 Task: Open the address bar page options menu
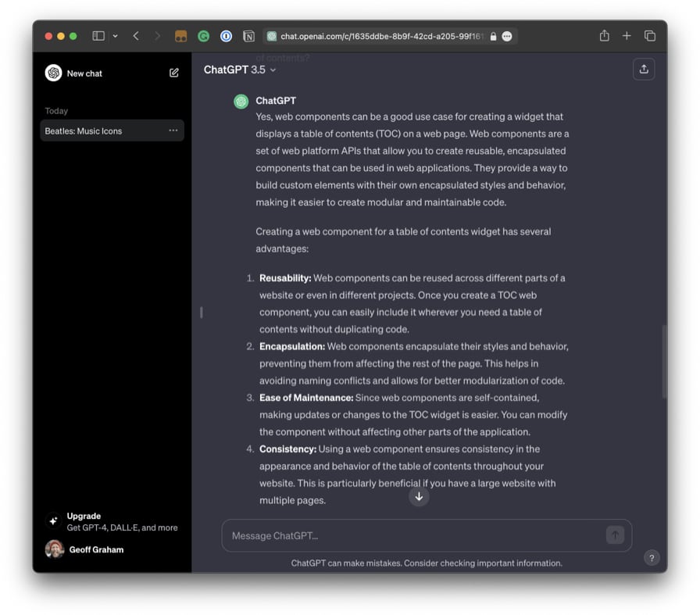507,36
